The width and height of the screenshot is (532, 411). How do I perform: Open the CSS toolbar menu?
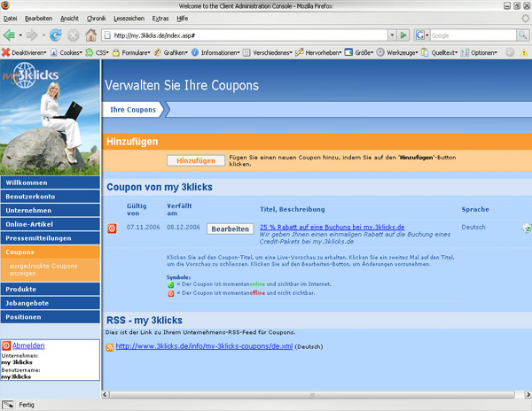coord(97,52)
